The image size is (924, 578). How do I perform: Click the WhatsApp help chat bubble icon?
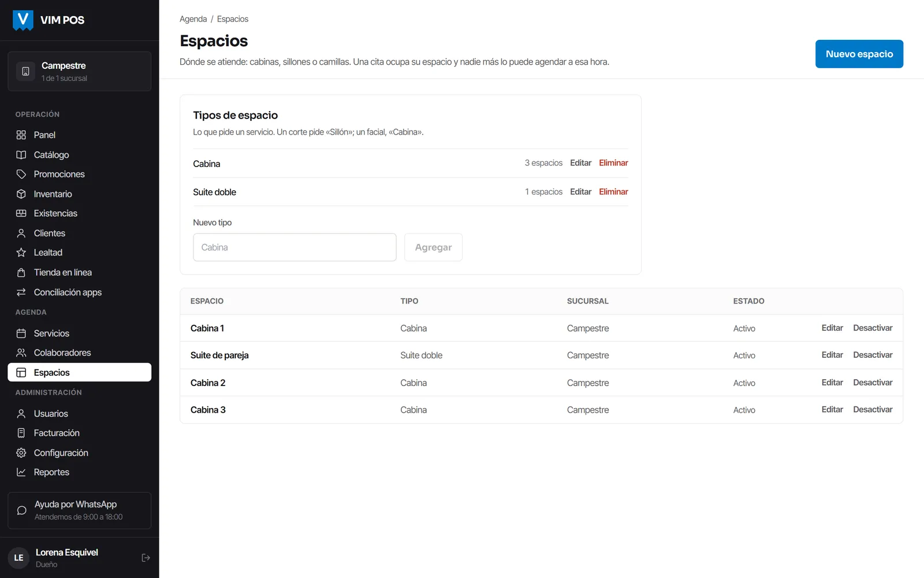tap(22, 510)
